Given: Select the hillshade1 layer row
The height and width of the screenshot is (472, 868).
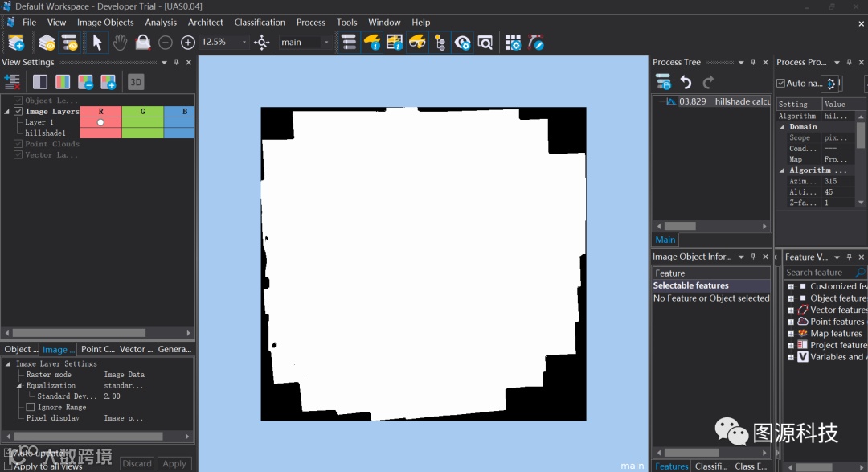Looking at the screenshot, I should point(45,133).
